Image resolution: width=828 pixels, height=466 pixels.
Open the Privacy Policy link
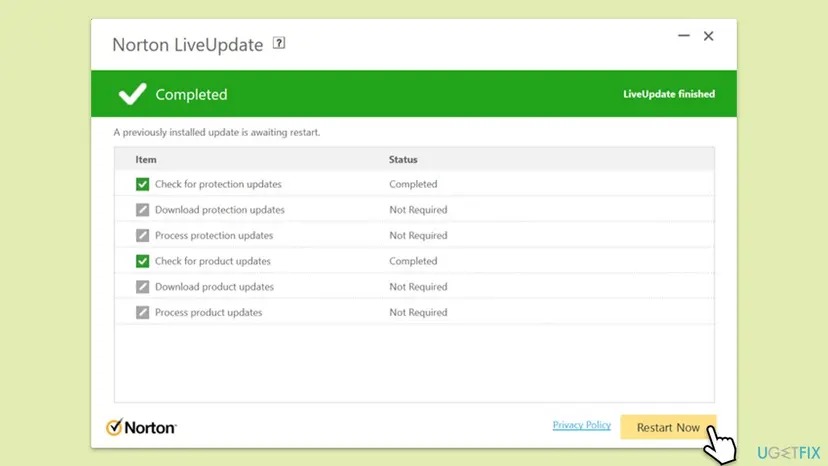point(581,425)
